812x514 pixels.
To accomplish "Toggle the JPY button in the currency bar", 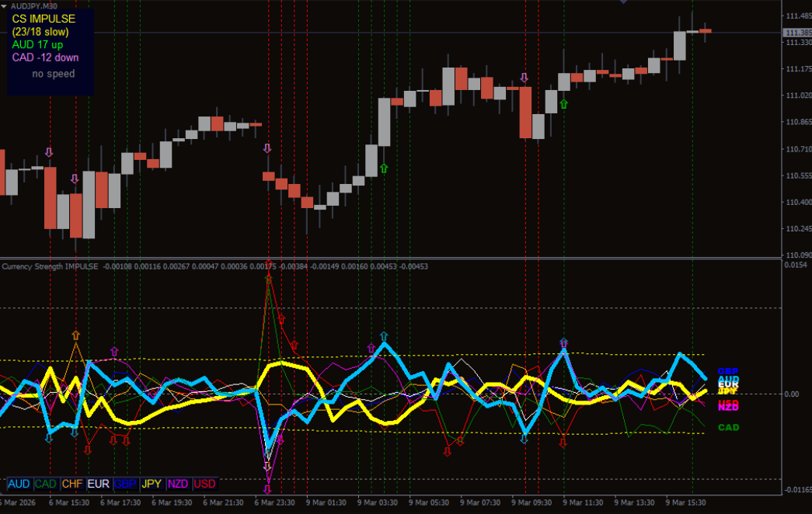I will pyautogui.click(x=152, y=484).
